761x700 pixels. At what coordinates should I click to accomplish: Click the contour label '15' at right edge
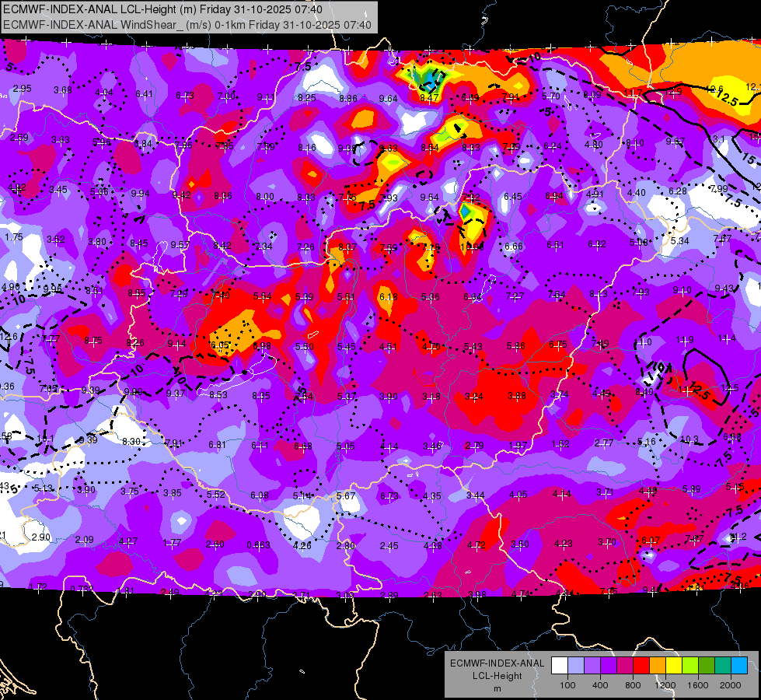click(x=749, y=159)
